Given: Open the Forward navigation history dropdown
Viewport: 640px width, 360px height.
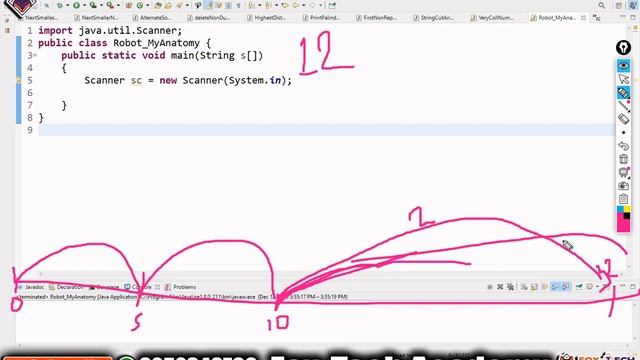Looking at the screenshot, I should 321,5.
